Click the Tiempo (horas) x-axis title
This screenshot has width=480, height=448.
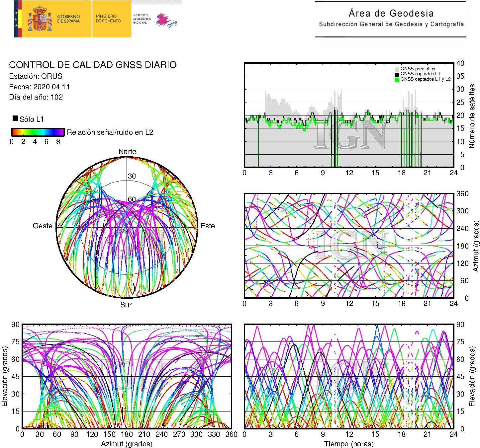[x=349, y=444]
